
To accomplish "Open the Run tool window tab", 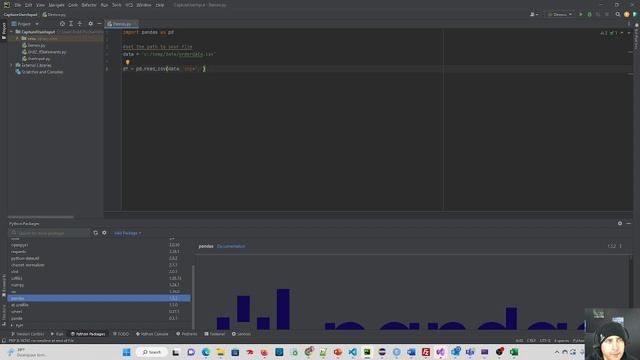I will [57, 334].
